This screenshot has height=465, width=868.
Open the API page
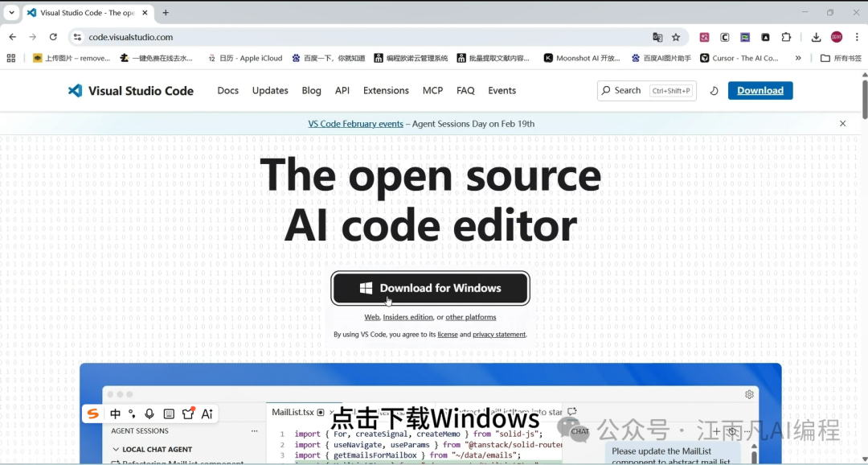[x=342, y=90]
